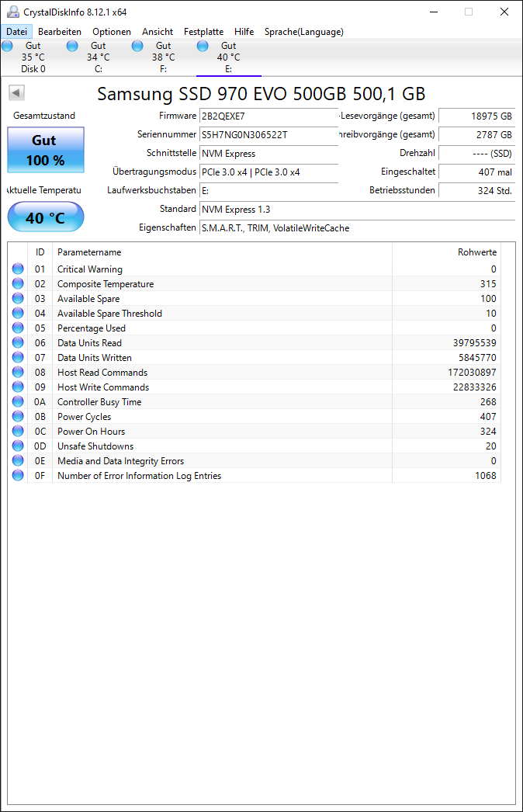Click the status orb for Available Spare (ID 03)
The height and width of the screenshot is (812, 523).
pos(18,298)
